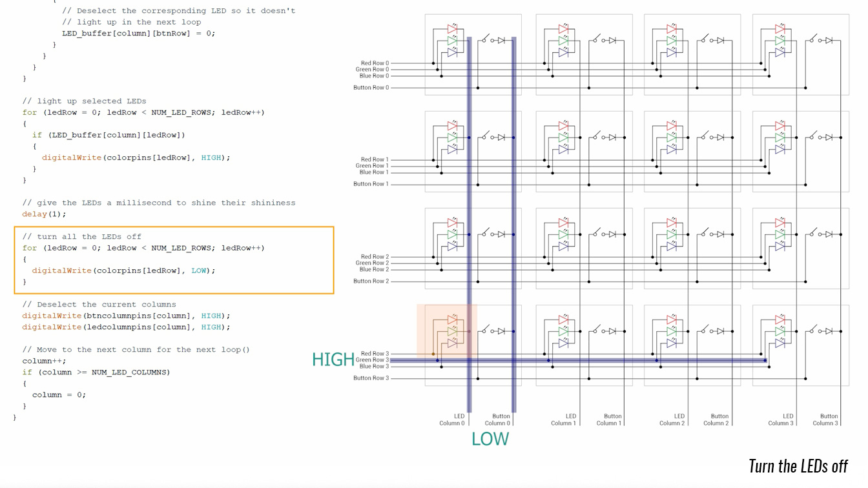Click the 'delay(1);' statement
The height and width of the screenshot is (488, 868).
[x=44, y=214]
